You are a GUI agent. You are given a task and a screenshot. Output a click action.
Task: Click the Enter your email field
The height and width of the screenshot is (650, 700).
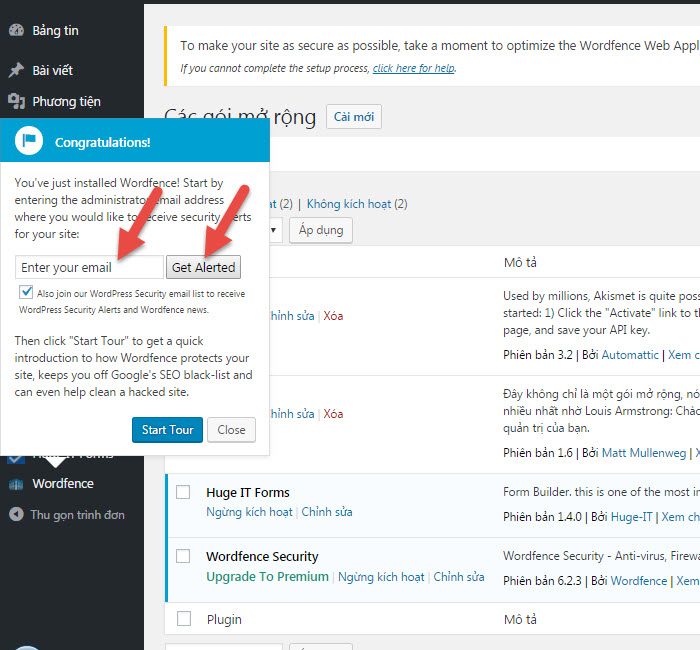click(x=89, y=267)
